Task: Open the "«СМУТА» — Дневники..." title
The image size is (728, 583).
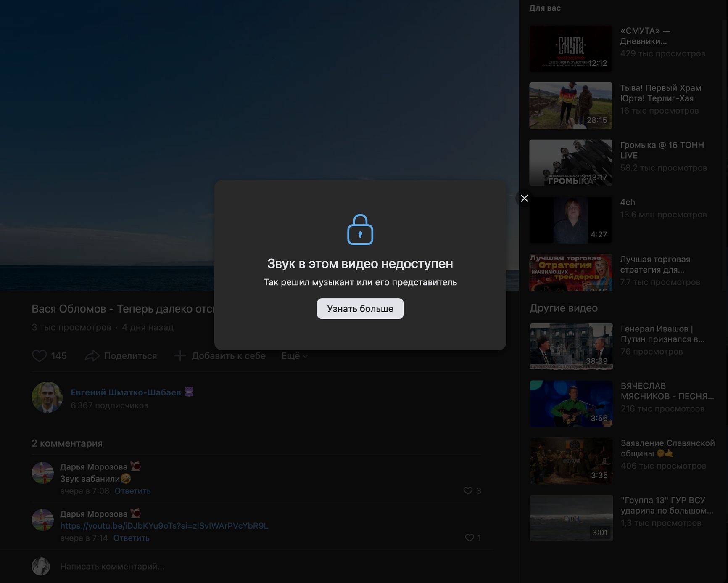Action: click(645, 36)
